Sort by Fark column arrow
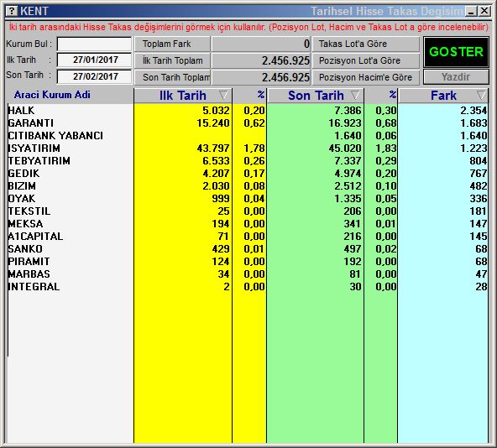 (x=481, y=95)
